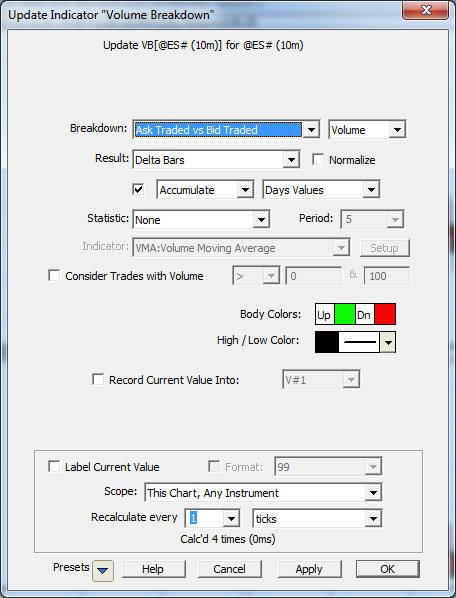Screen dimensions: 456x598
Task: Click the green Up body color swatch
Action: click(345, 314)
